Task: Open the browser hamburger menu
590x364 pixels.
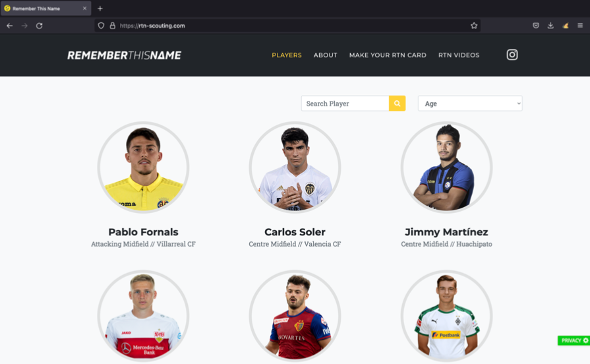Action: click(580, 26)
